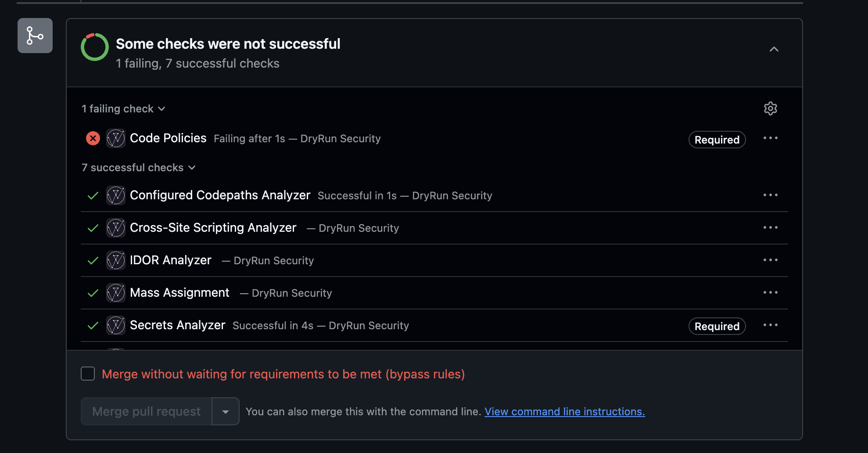Open options menu for Secrets Analyzer check

pyautogui.click(x=771, y=325)
